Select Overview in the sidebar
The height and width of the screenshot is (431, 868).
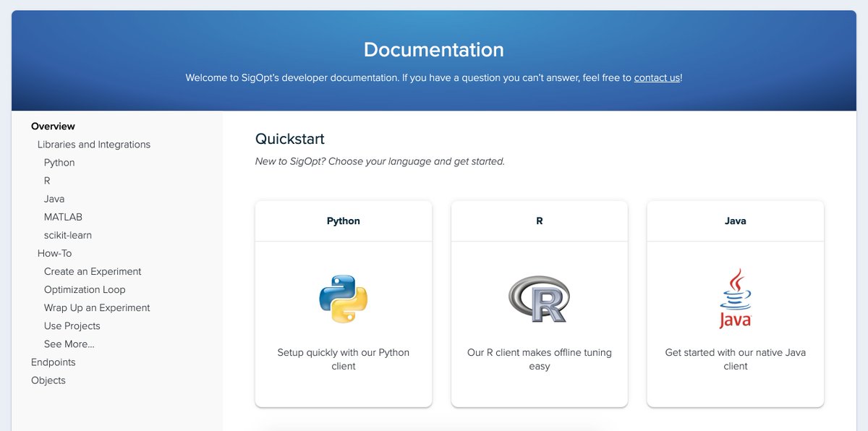[53, 127]
